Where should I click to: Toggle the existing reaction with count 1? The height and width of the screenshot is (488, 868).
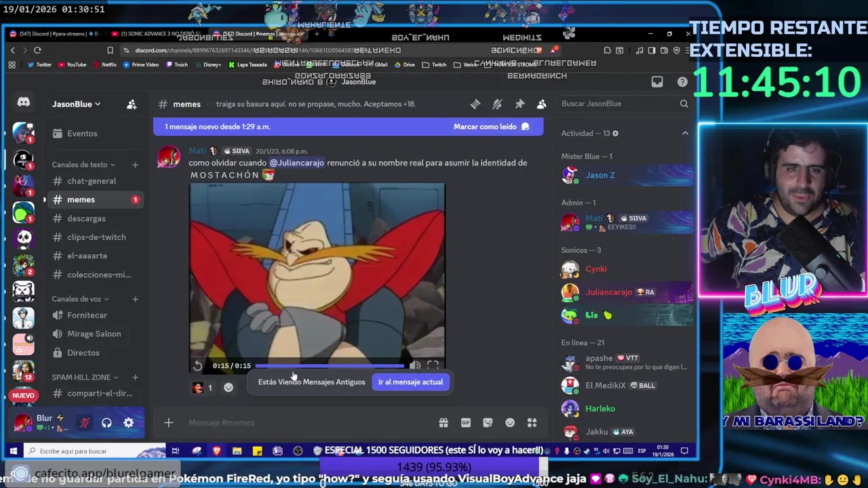(x=203, y=388)
